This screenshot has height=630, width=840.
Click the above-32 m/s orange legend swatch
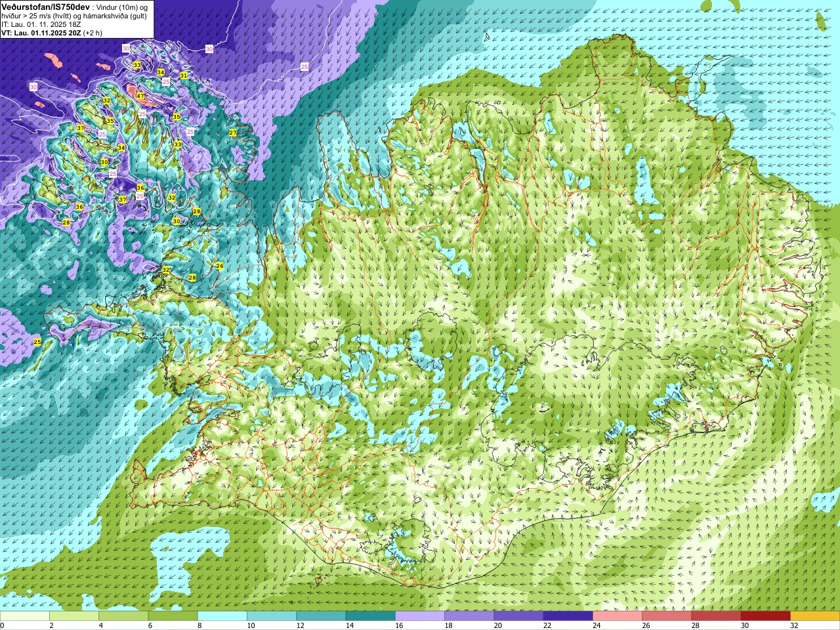coord(815,616)
